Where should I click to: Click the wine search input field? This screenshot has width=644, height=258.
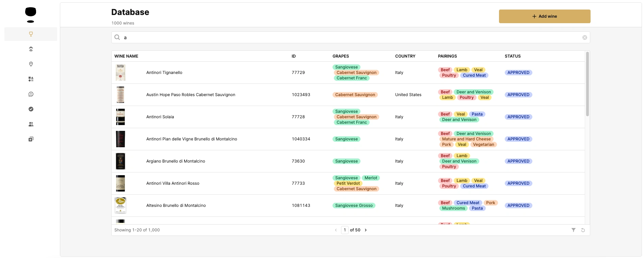coord(351,37)
